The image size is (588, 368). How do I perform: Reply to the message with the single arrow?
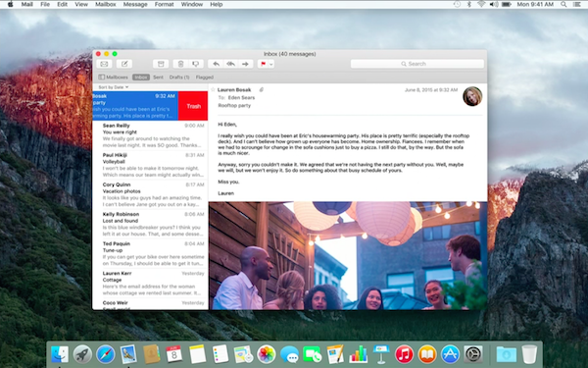point(216,64)
